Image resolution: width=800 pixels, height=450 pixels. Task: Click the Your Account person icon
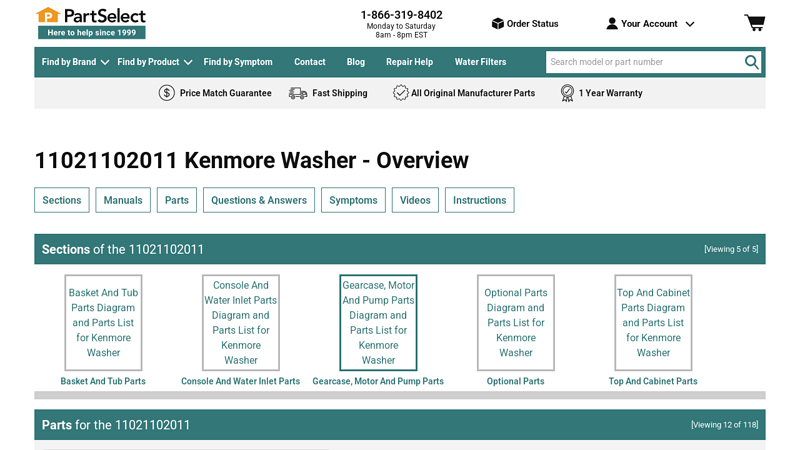[x=612, y=23]
